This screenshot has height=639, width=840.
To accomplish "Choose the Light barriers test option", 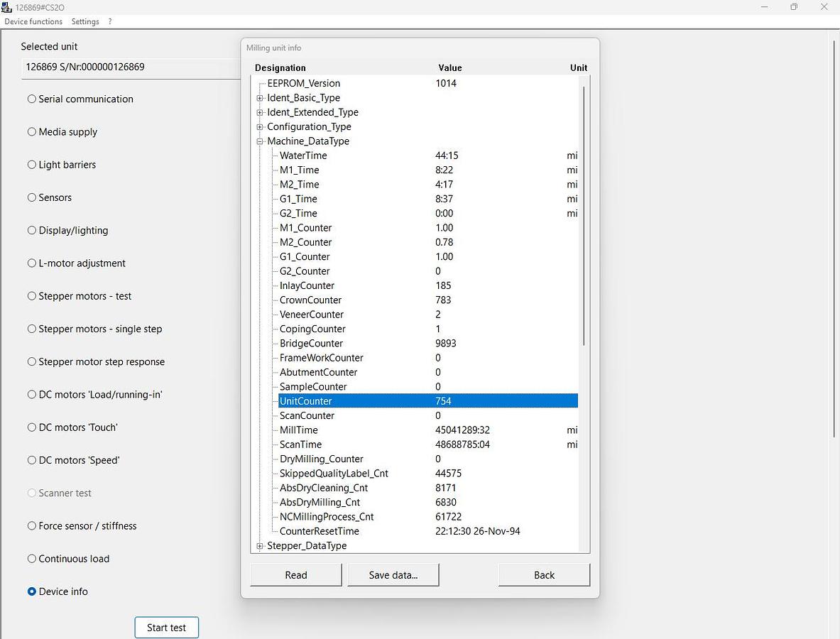I will click(x=32, y=165).
